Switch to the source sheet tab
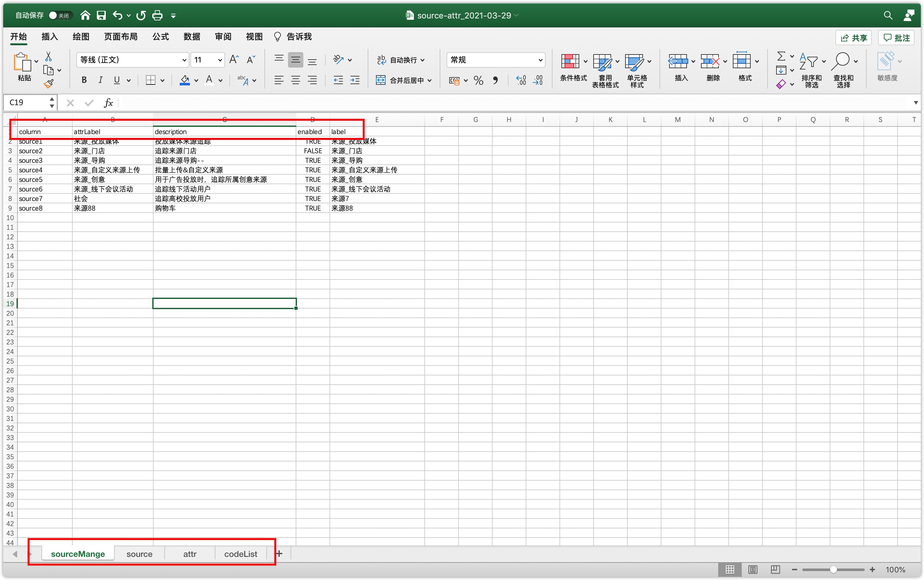 click(140, 554)
